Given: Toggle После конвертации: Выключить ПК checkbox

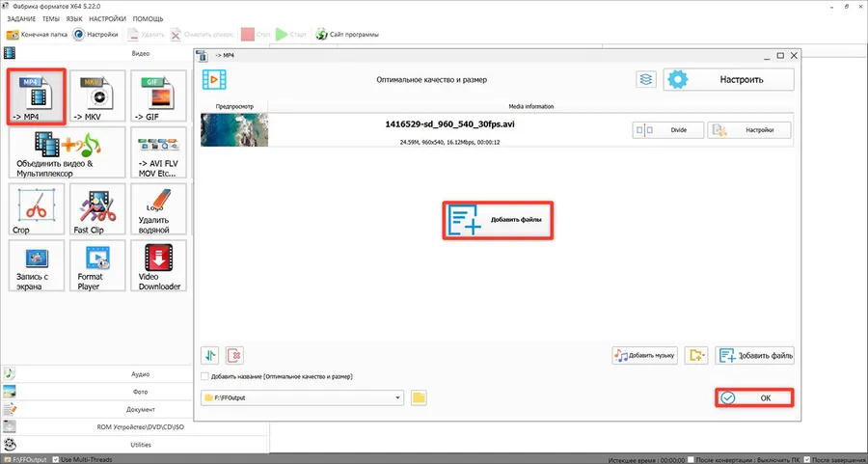Looking at the screenshot, I should 691,459.
